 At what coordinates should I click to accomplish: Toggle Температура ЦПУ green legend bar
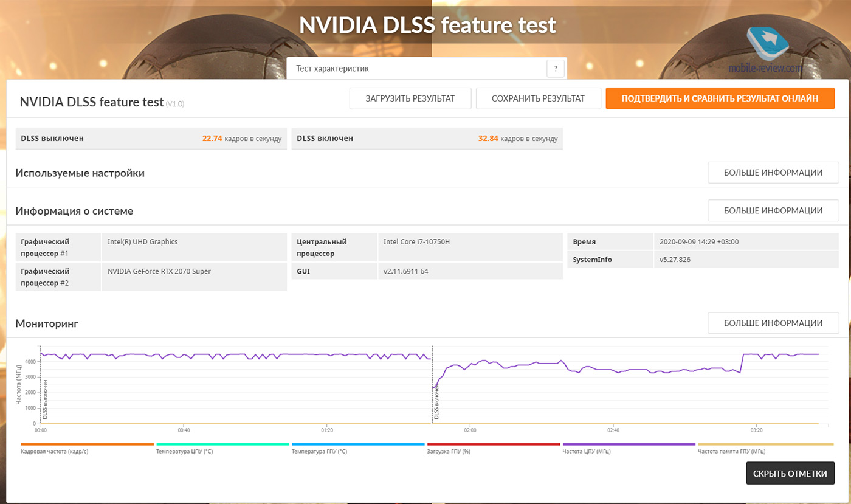[222, 444]
